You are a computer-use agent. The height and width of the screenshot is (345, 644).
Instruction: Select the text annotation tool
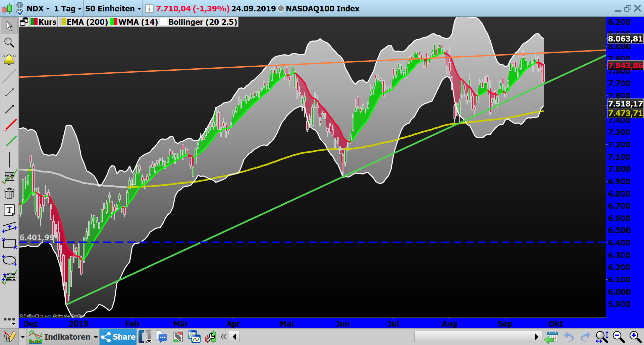(x=9, y=210)
